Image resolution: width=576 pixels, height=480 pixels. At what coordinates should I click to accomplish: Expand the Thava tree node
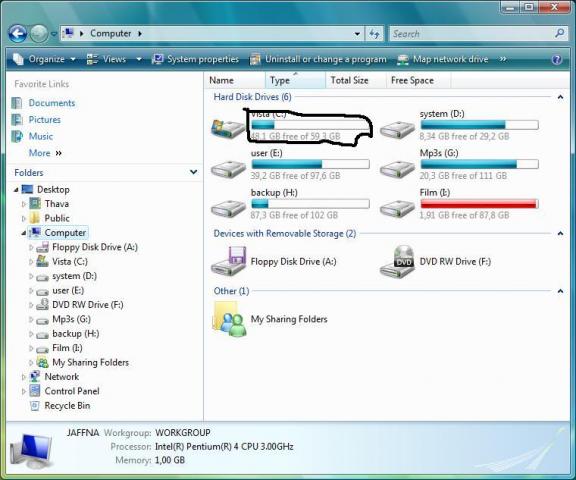pos(24,204)
